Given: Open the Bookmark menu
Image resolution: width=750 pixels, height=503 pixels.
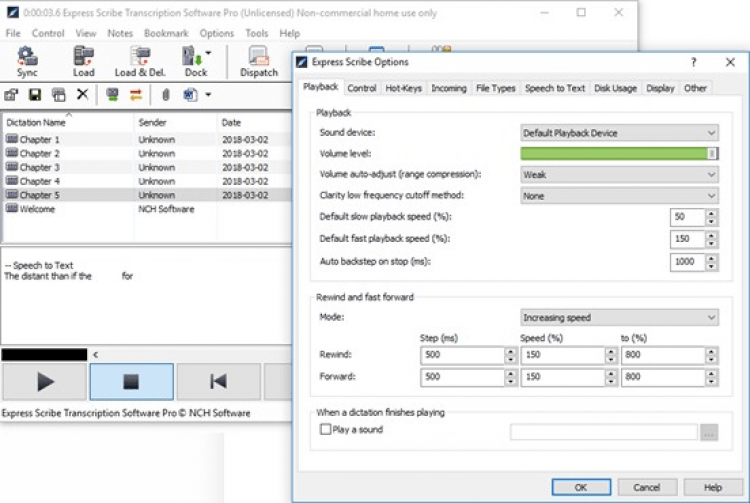Looking at the screenshot, I should [165, 33].
